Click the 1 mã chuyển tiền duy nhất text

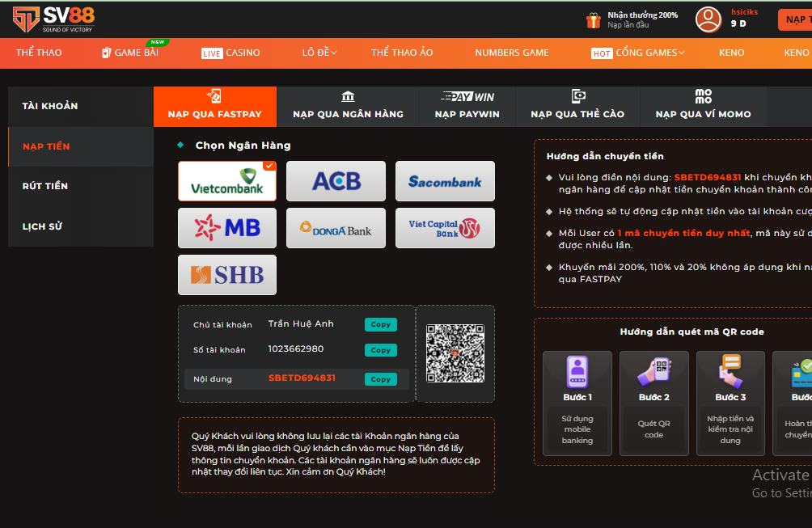(683, 233)
